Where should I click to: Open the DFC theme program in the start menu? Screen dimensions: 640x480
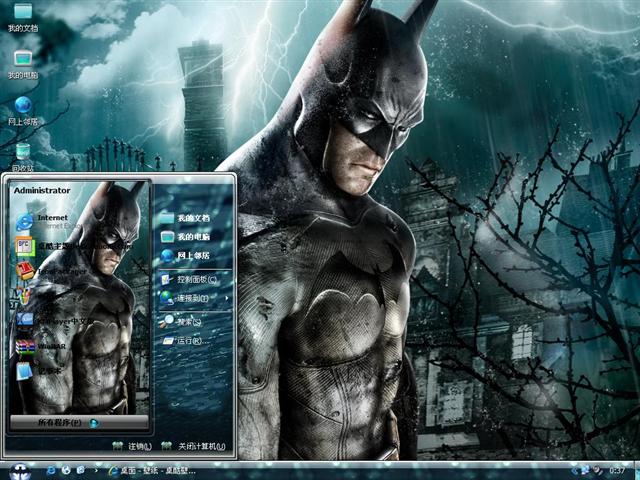73,246
